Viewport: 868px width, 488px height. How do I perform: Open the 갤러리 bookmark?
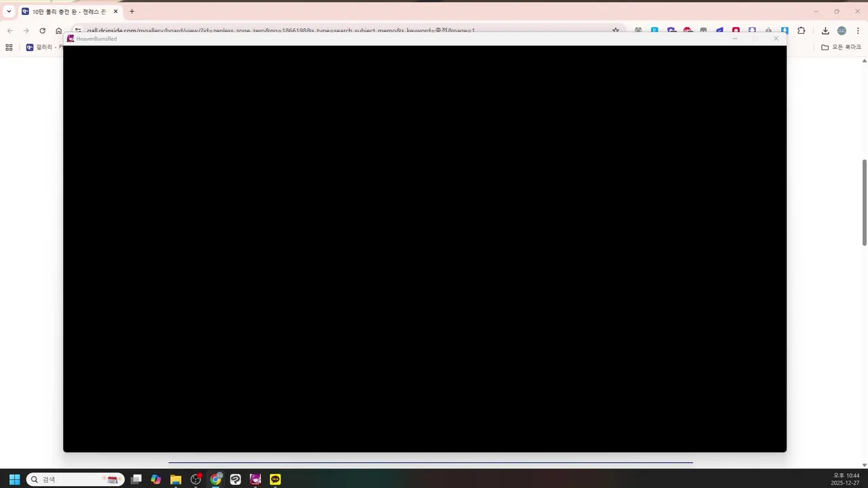[45, 47]
